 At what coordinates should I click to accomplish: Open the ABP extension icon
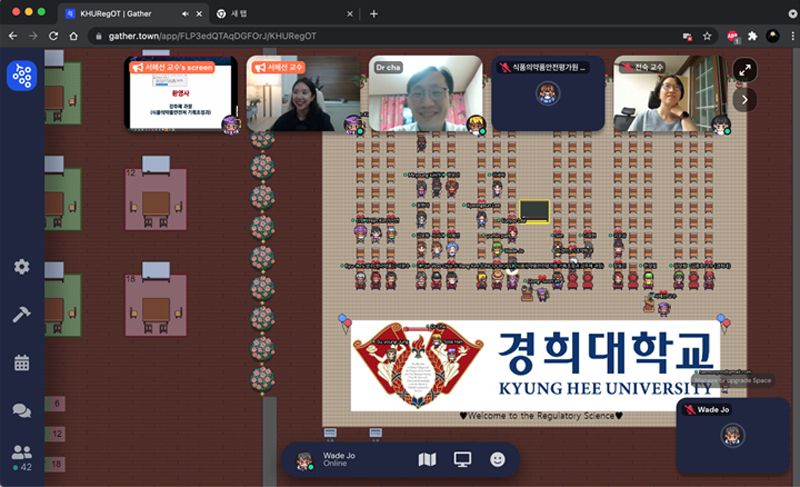coord(733,36)
